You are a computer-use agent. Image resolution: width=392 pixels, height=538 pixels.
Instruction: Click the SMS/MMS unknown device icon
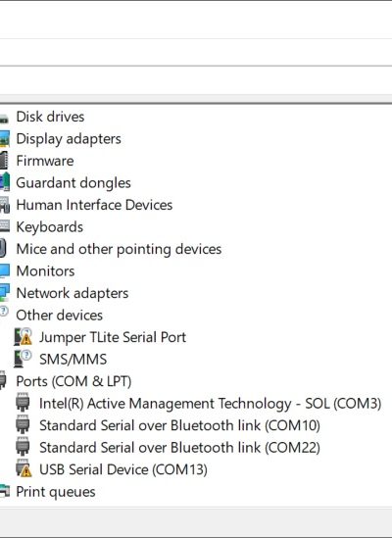[23, 359]
